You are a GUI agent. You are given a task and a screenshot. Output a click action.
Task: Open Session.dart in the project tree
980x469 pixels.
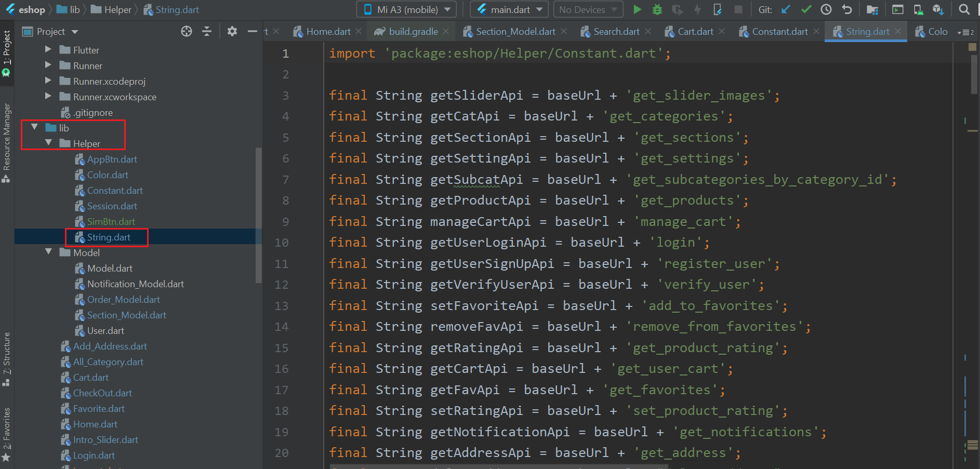(112, 206)
